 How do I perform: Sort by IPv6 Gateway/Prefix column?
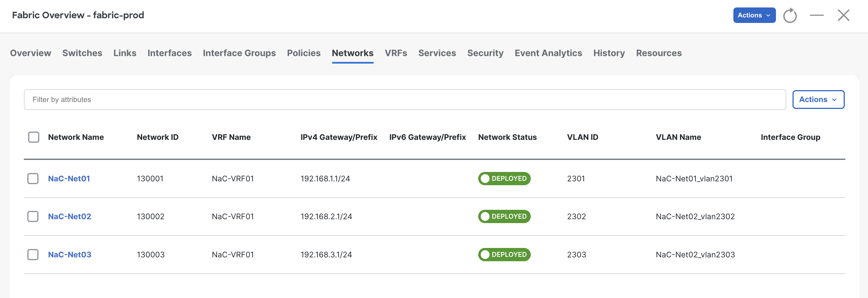coord(428,137)
